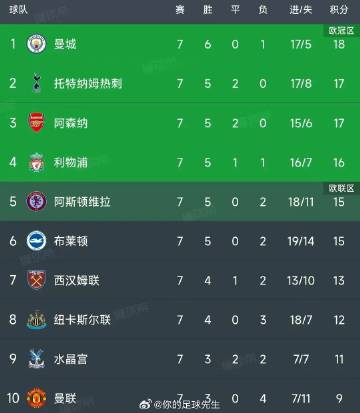
Task: Click the West Ham United crest
Action: tap(36, 280)
